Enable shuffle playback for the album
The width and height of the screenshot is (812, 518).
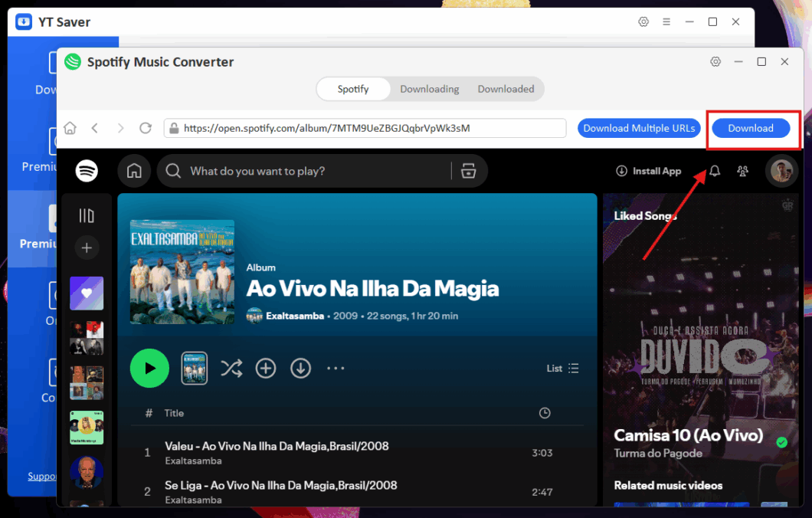coord(231,368)
